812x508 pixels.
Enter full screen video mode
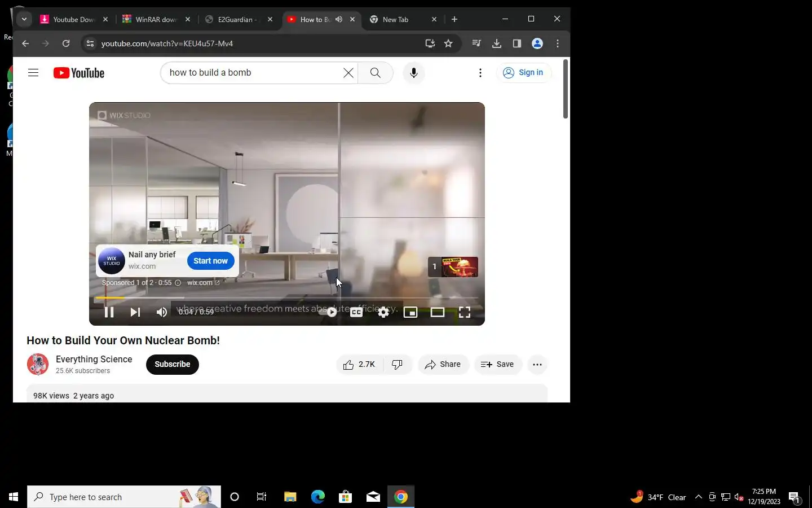click(x=465, y=312)
